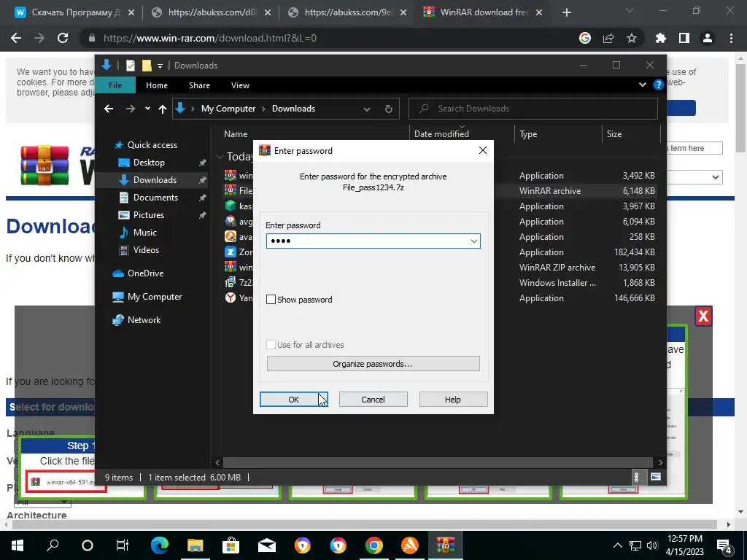This screenshot has width=747, height=560.
Task: Open the View ribbon tab in Explorer
Action: (x=240, y=85)
